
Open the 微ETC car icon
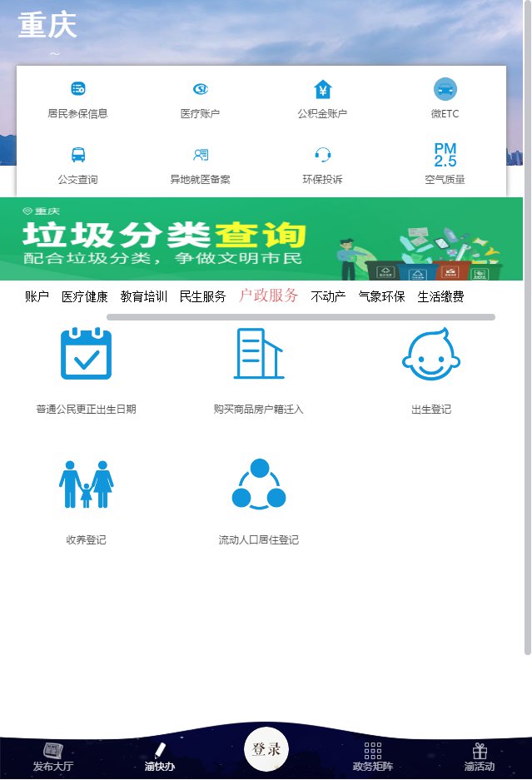click(445, 89)
